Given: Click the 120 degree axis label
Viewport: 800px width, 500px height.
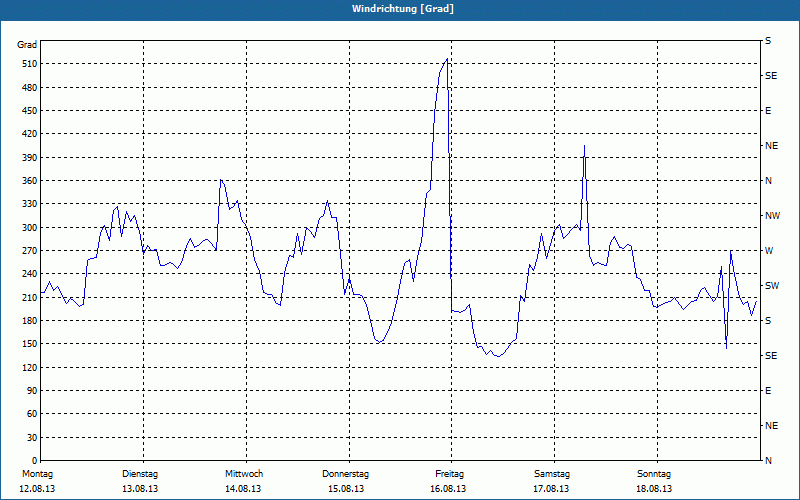Looking at the screenshot, I should 30,367.
